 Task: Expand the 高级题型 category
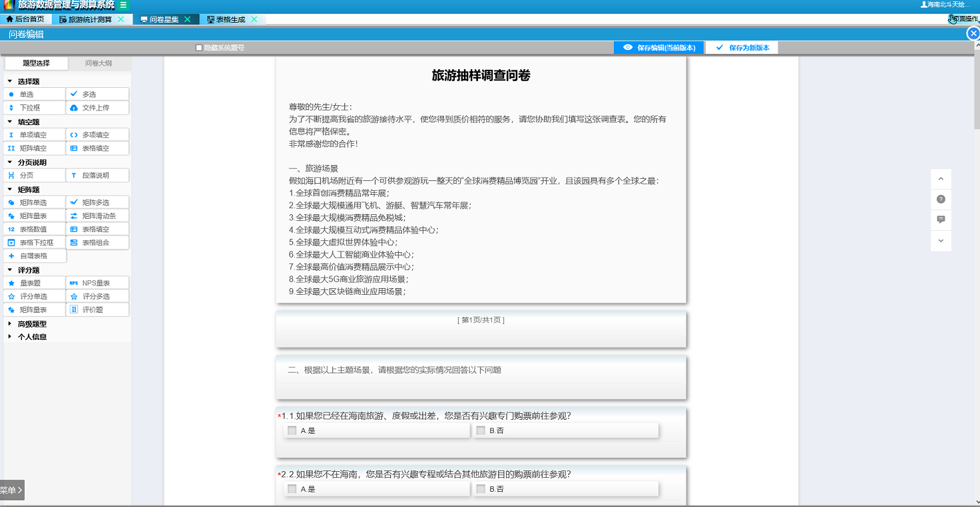tap(29, 323)
